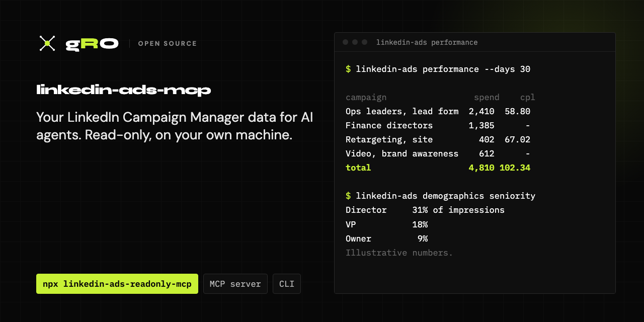The image size is (644, 322).
Task: Click the 'linkedin-ads performance --days 30' command line
Action: click(438, 69)
